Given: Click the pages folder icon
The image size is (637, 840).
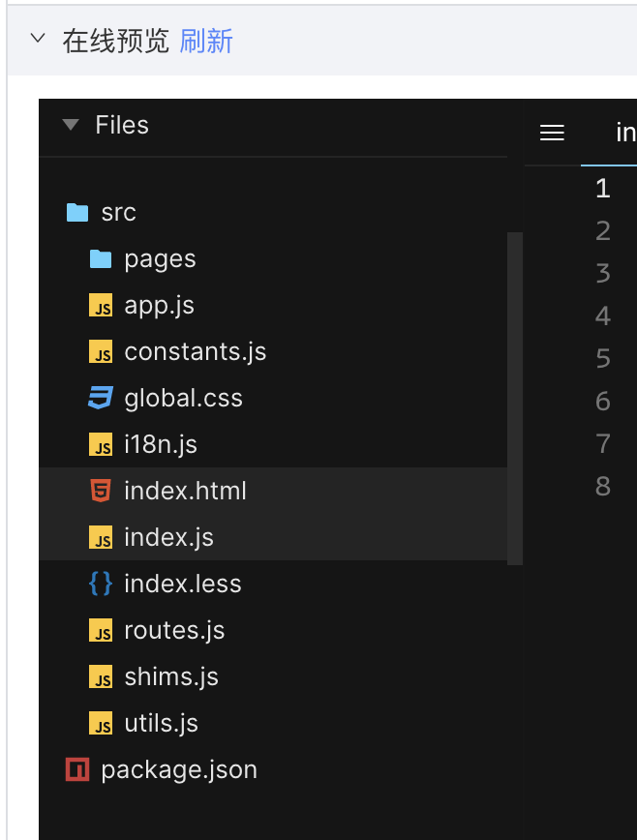Looking at the screenshot, I should (x=100, y=259).
